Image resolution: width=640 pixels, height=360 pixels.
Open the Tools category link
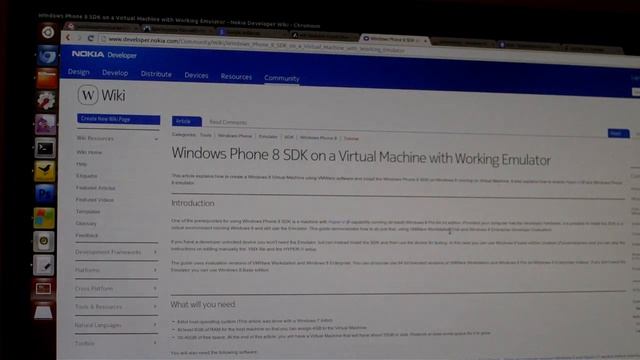click(x=206, y=135)
